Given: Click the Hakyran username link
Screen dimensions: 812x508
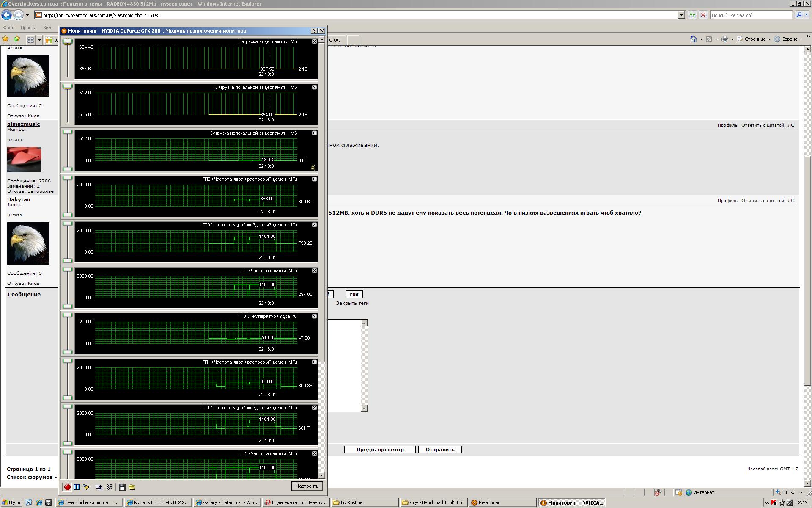Looking at the screenshot, I should [19, 199].
